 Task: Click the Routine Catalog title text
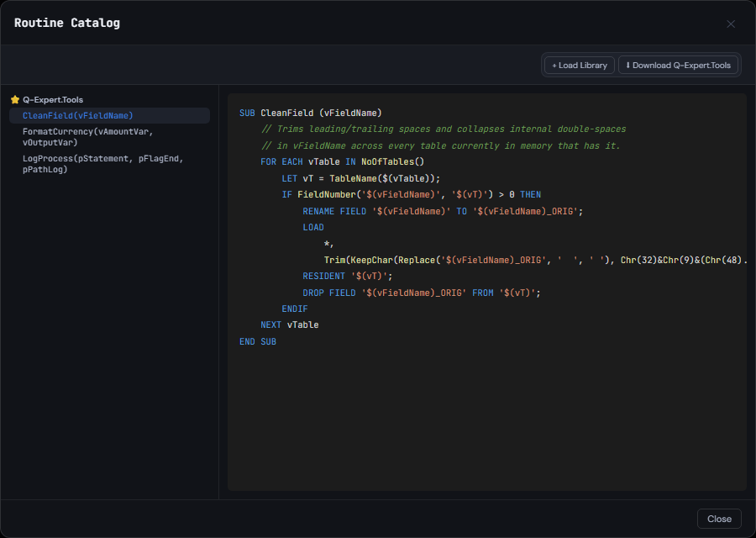coord(67,24)
